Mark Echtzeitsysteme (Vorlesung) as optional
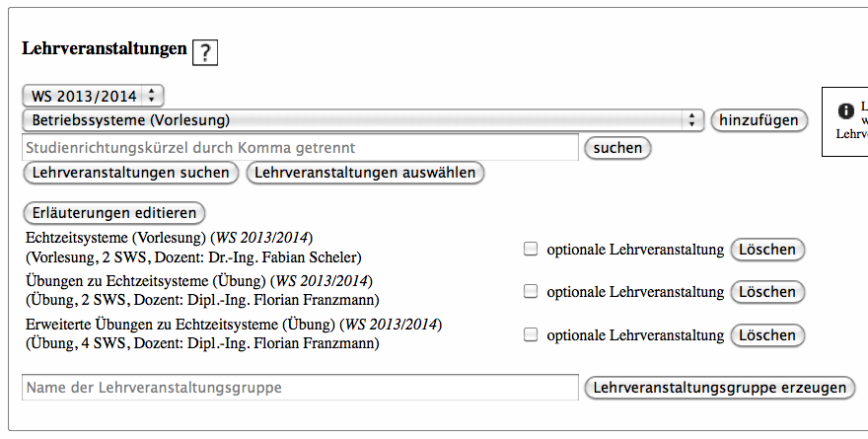The image size is (868, 439). pos(531,250)
